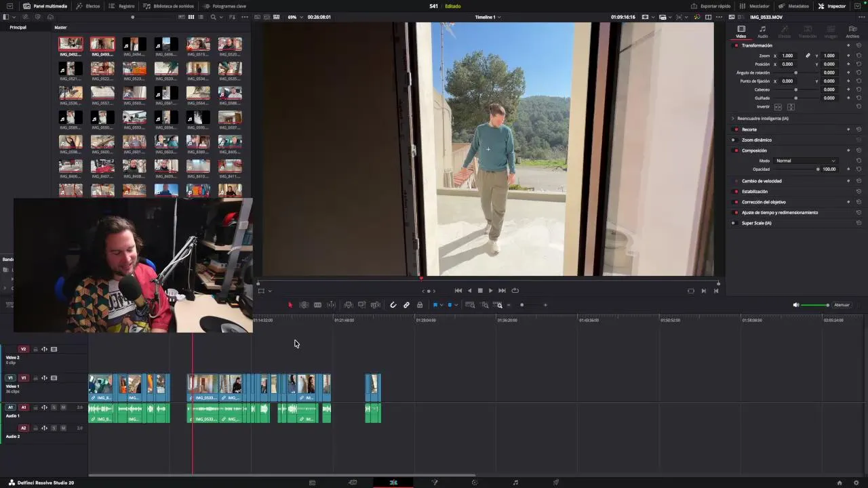The height and width of the screenshot is (488, 868).
Task: Activate the Trim edit mode tool
Action: coord(304,305)
